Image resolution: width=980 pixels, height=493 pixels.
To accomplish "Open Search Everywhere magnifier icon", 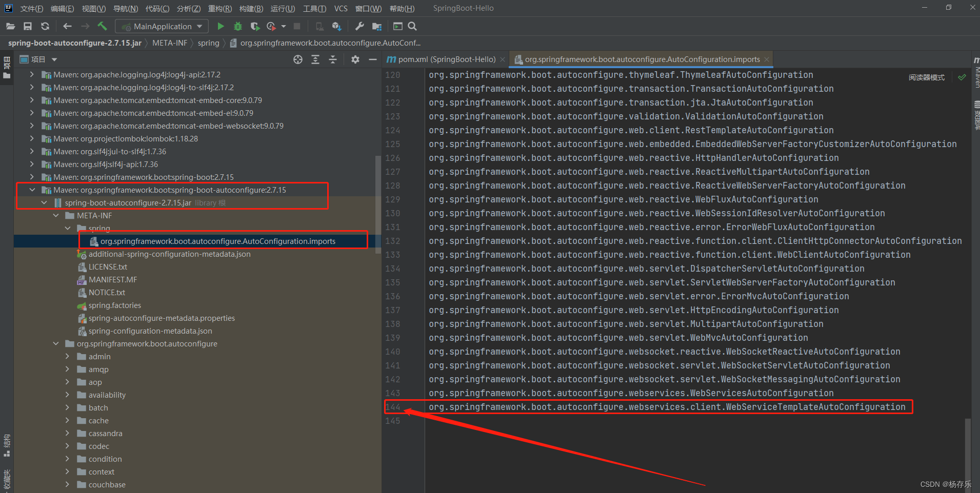I will 412,26.
